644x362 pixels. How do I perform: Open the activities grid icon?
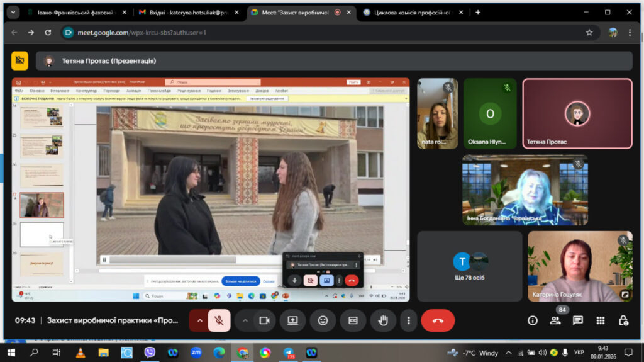click(601, 320)
